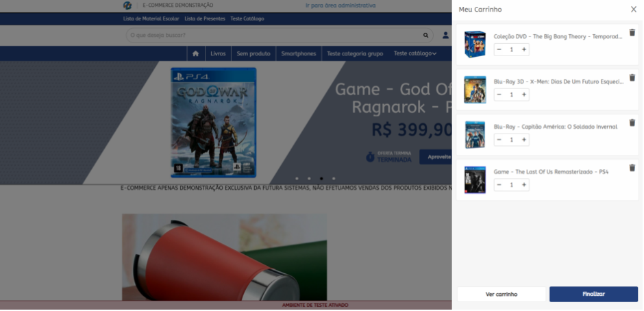Increase quantity of The Big Bang Theory DVD
644x311 pixels.
[524, 50]
